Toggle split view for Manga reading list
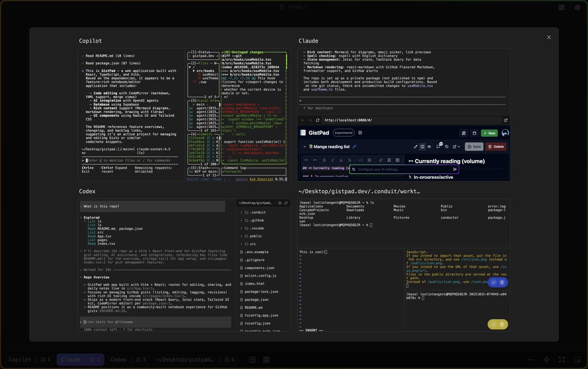Image resolution: width=588 pixels, height=369 pixels. point(422,147)
